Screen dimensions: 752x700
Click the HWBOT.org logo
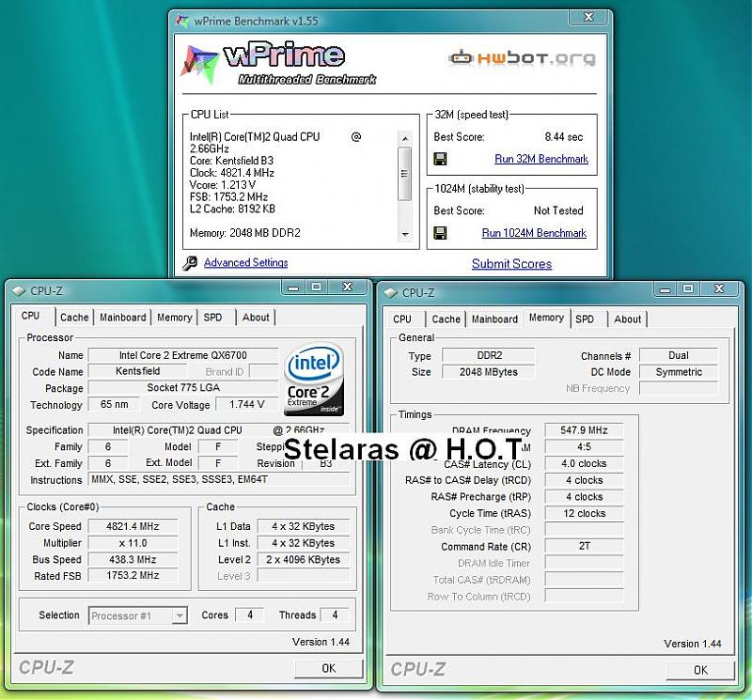click(x=522, y=58)
